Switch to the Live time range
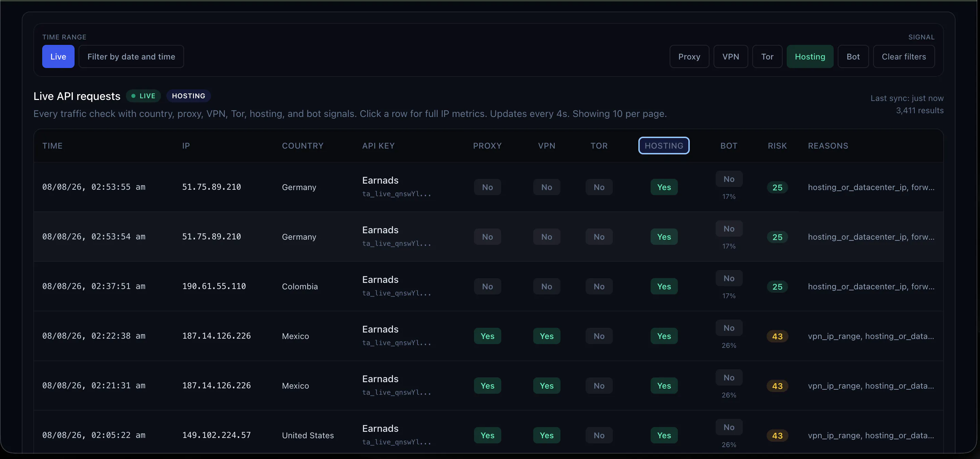The image size is (980, 459). [58, 57]
